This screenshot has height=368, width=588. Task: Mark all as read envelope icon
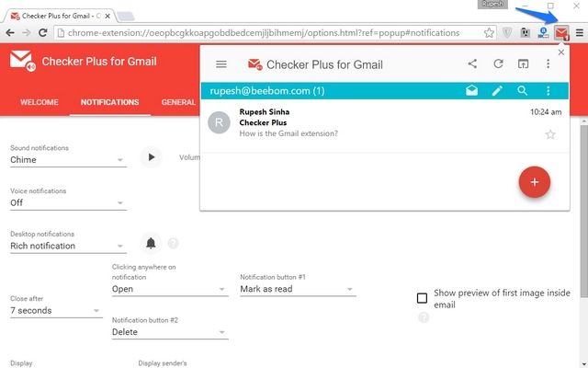coord(471,90)
